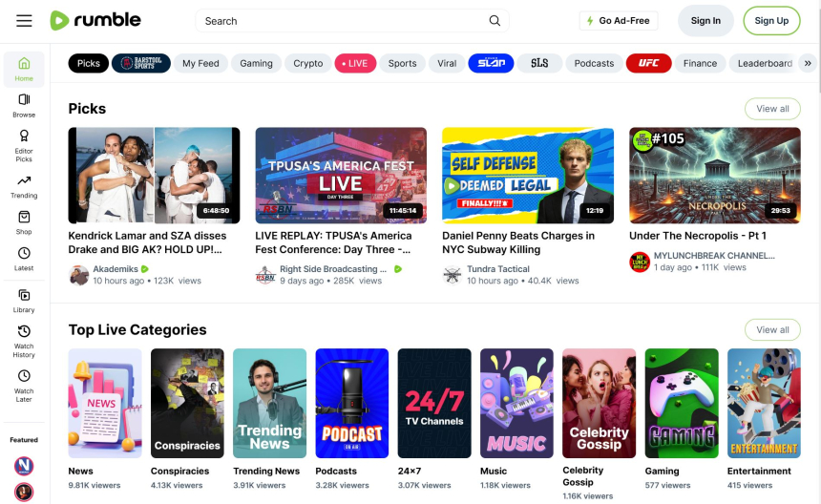Open the Music live category card
821x504 pixels.
[516, 403]
